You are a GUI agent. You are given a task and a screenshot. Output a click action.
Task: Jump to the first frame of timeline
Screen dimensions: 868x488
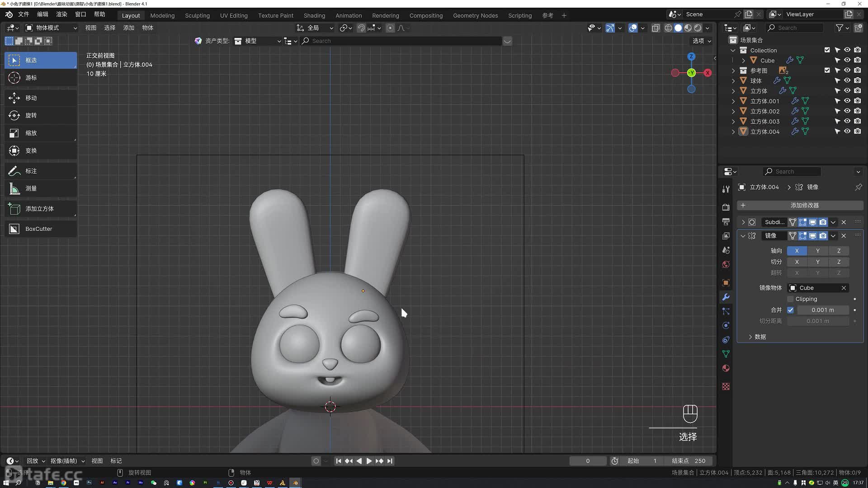tap(338, 461)
